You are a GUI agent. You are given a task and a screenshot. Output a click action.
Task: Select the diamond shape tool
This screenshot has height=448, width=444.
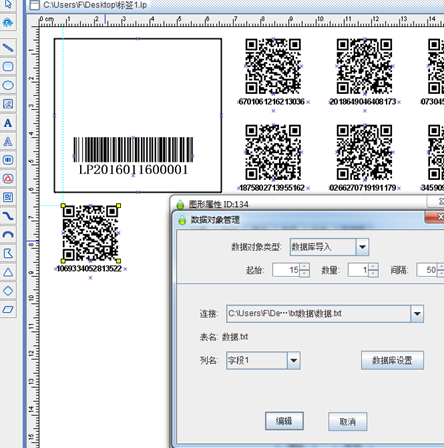click(8, 291)
